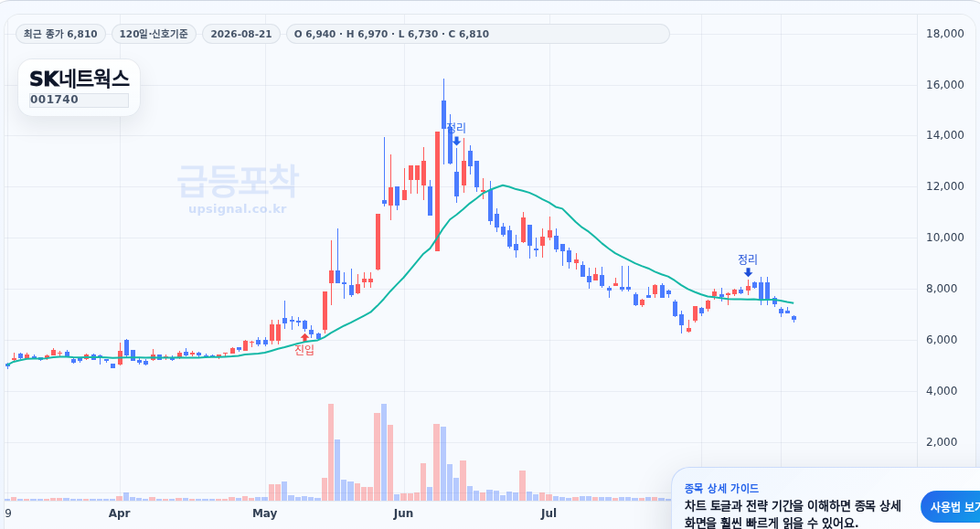Viewport: 980px width, 529px height.
Task: Click the 종목 상세 가이드 heading
Action: [x=721, y=489]
